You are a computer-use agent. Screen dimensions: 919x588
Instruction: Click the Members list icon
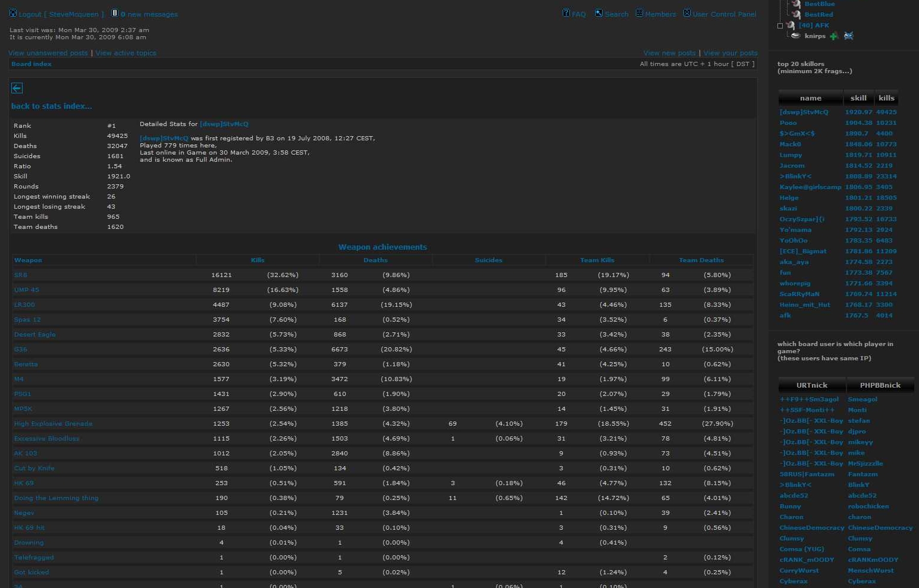tap(639, 13)
